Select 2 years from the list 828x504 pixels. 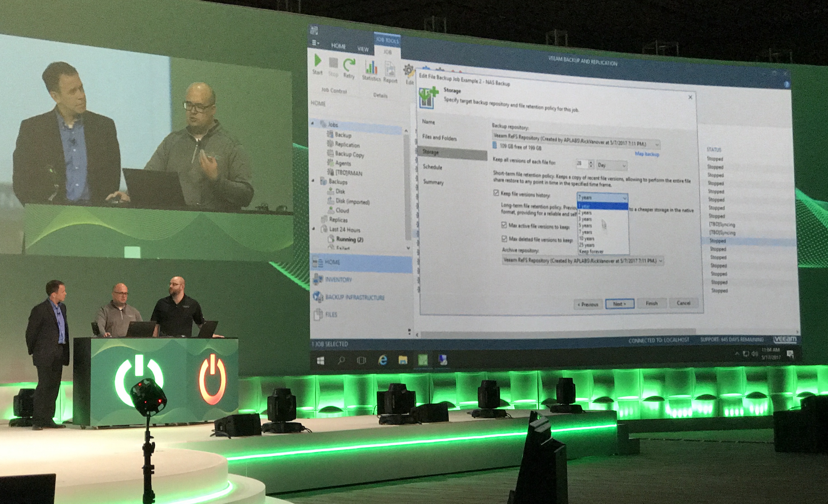(x=603, y=213)
